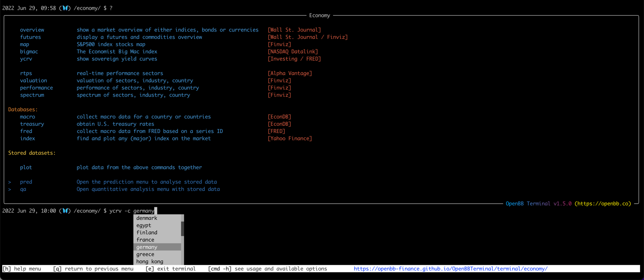Click 'real-time performance sectors' description
This screenshot has height=280, width=644.
pyautogui.click(x=120, y=73)
